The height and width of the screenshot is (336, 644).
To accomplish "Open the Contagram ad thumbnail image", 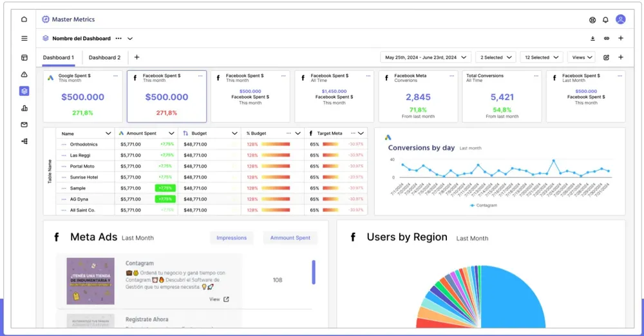I will [x=90, y=281].
